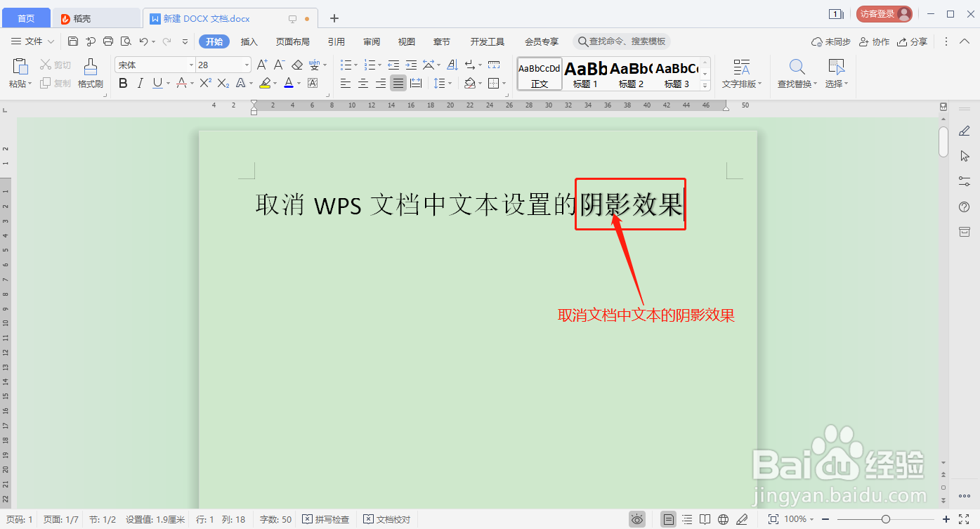Viewport: 980px width, 529px height.
Task: Click the character border boxed A icon
Action: pyautogui.click(x=313, y=84)
